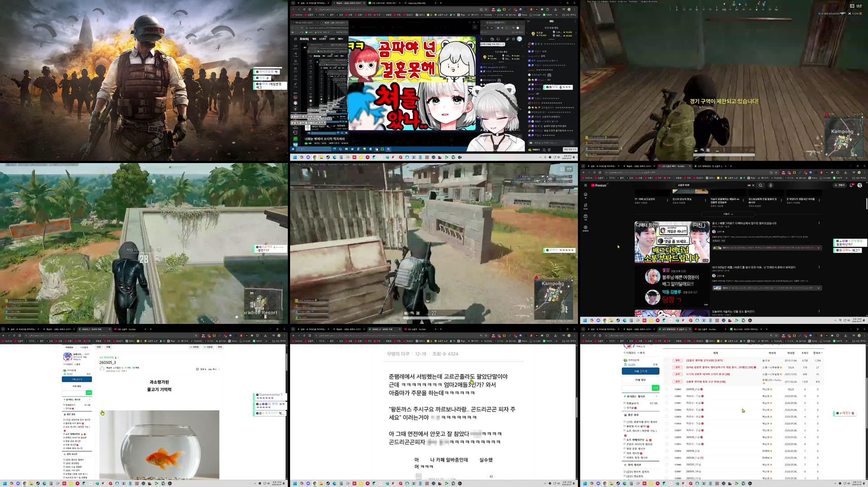Image resolution: width=868 pixels, height=487 pixels.
Task: Return to 목록 from the goldfish post
Action: click(220, 347)
